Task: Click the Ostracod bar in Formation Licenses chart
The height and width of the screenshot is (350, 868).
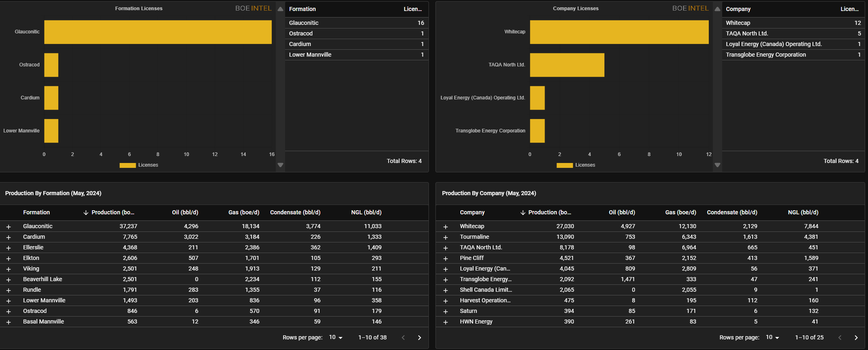Action: (51, 65)
